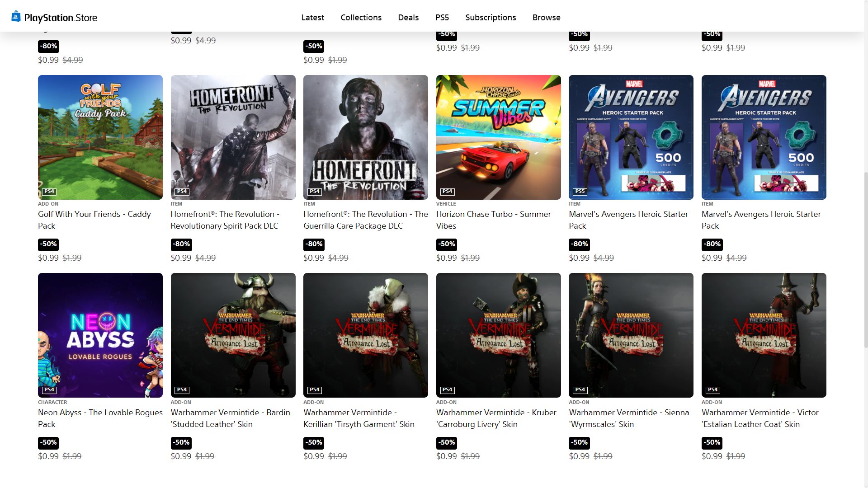Open the PS5 nav item

[442, 18]
